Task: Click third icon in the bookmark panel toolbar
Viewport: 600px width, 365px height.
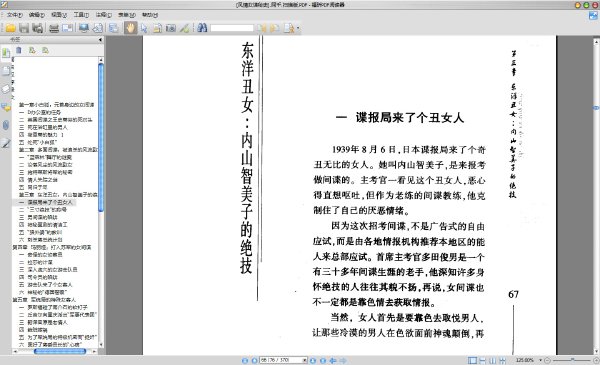Action: pyautogui.click(x=45, y=50)
